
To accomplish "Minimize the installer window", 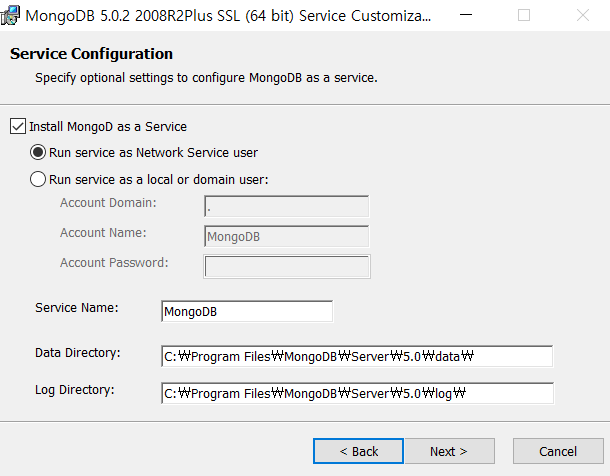I will click(x=466, y=15).
